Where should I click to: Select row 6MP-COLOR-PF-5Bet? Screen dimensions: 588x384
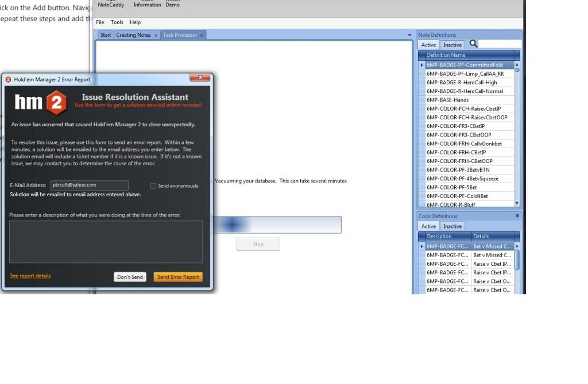(x=470, y=188)
